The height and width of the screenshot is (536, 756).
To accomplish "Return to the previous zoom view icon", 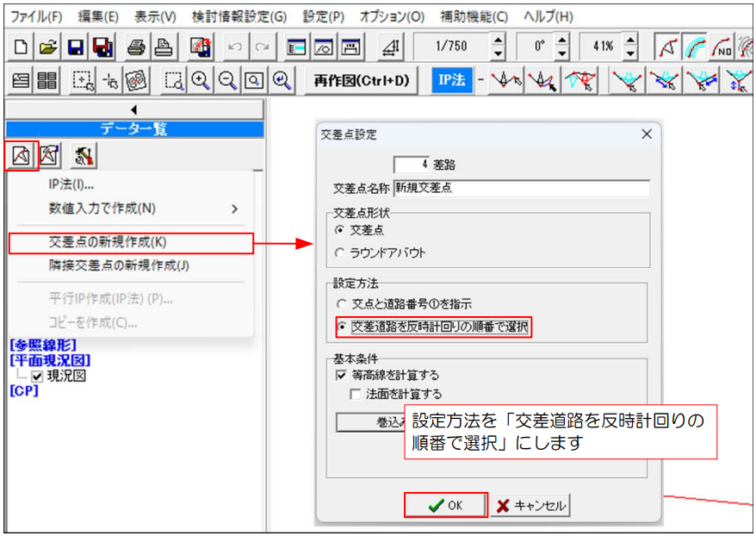I will click(x=282, y=80).
